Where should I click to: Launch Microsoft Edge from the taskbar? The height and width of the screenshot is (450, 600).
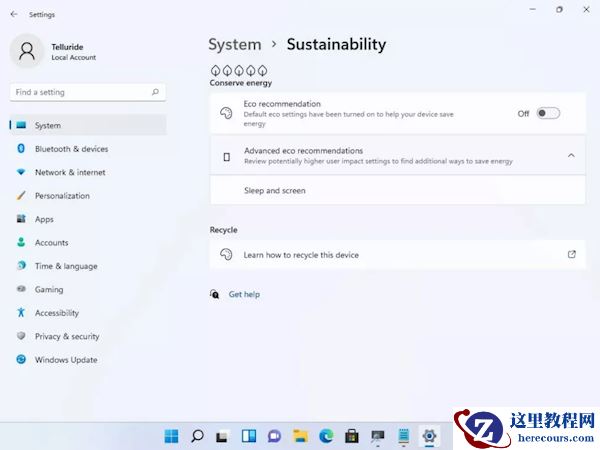[326, 436]
